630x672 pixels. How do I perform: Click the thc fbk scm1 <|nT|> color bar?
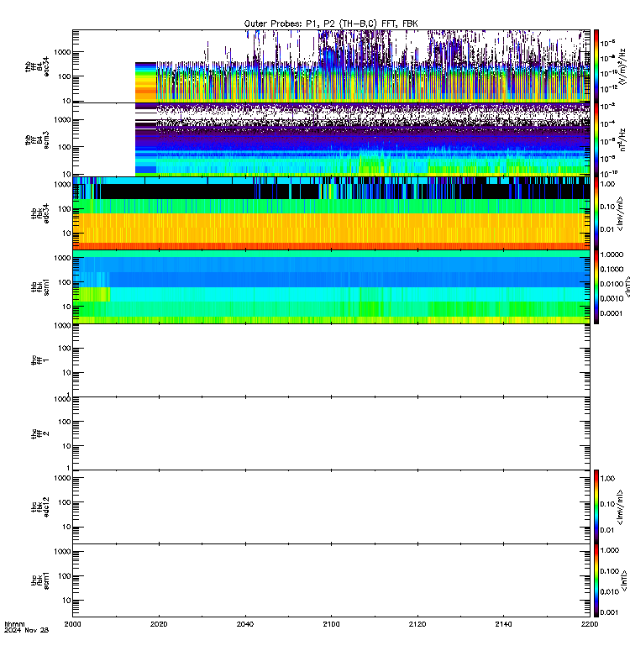coord(596,580)
